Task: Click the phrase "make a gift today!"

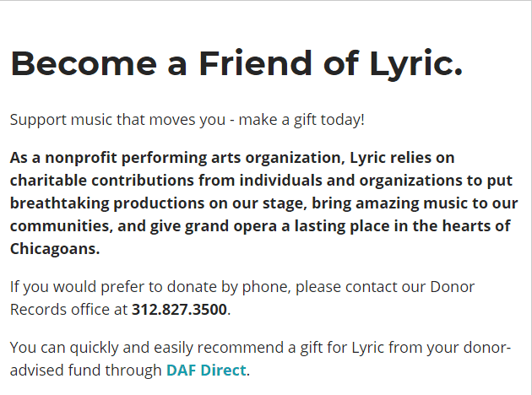Action: [301, 120]
